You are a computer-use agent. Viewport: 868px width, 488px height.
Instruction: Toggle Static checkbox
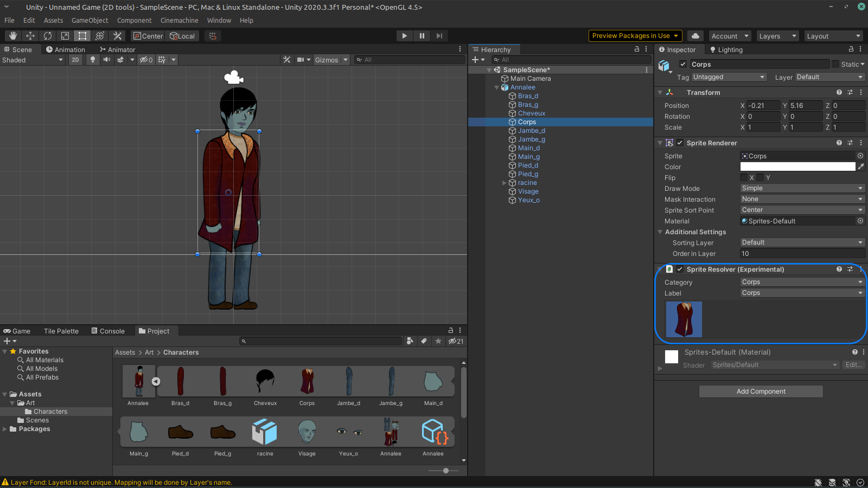coord(835,64)
